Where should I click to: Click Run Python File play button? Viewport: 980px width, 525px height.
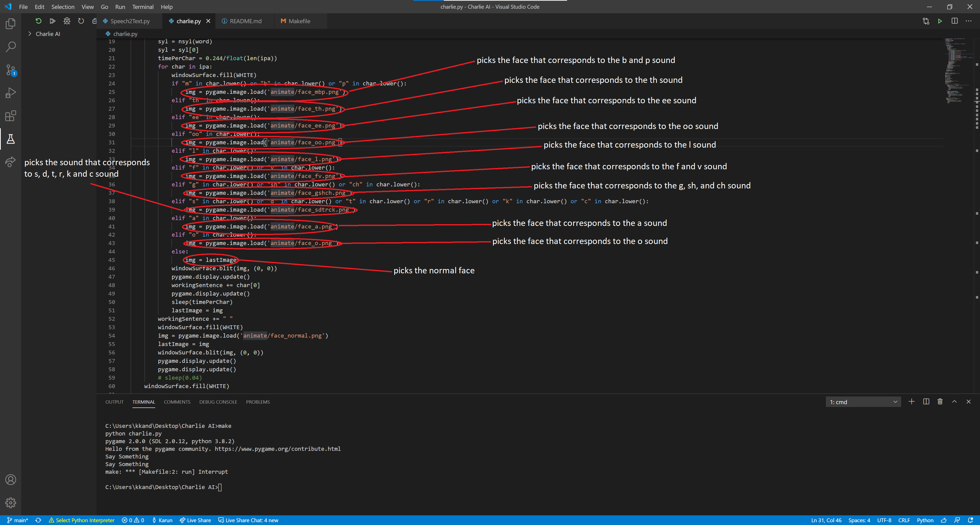[x=940, y=21]
